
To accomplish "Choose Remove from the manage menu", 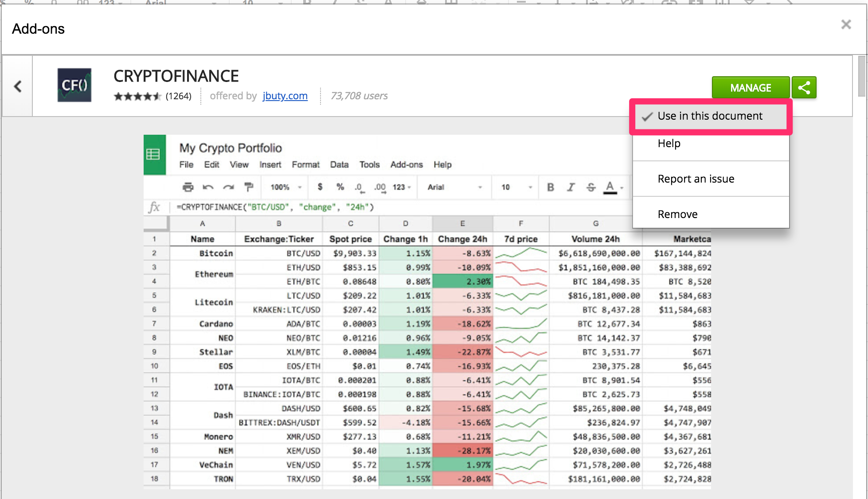I will click(677, 214).
